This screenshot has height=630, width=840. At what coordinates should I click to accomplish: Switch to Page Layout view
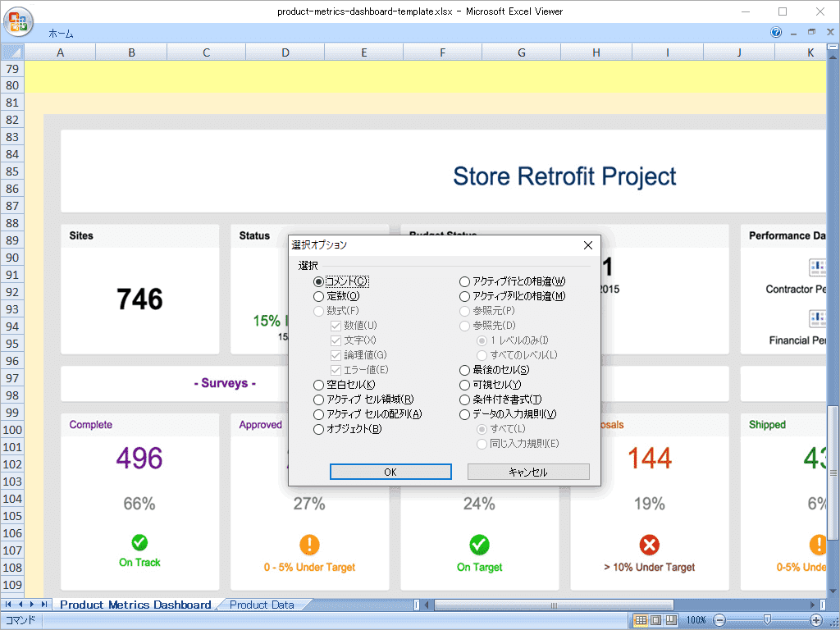[x=655, y=620]
